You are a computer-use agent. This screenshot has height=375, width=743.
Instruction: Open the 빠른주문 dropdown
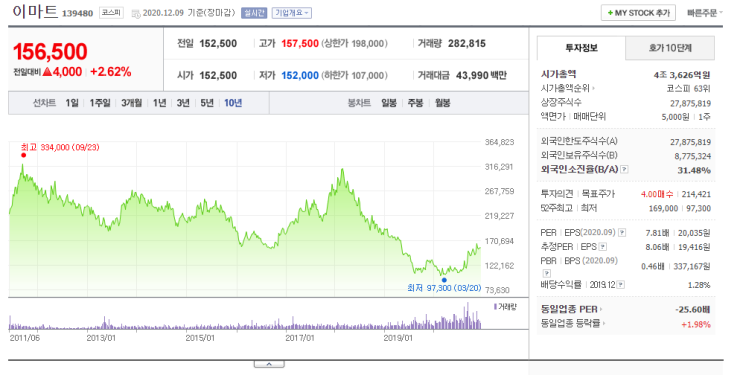705,13
